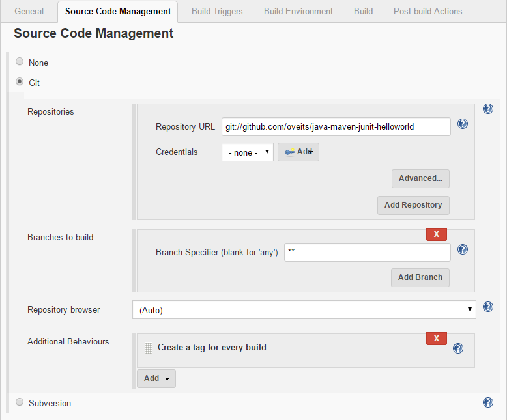Remove Create a tag for every build behaviour
The height and width of the screenshot is (420, 507).
436,338
